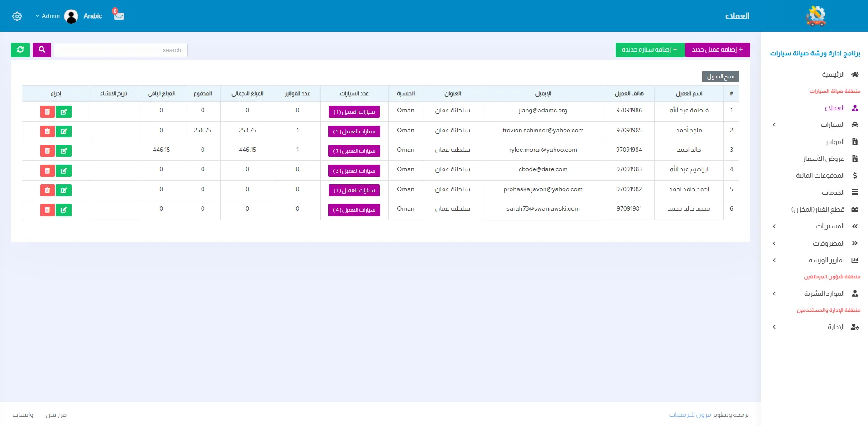868x426 pixels.
Task: Click the workshop logo in header
Action: tap(815, 16)
